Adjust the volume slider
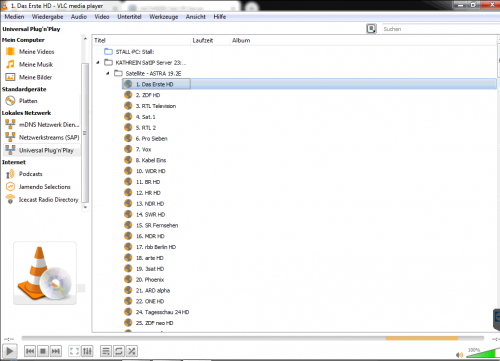 coord(481,353)
